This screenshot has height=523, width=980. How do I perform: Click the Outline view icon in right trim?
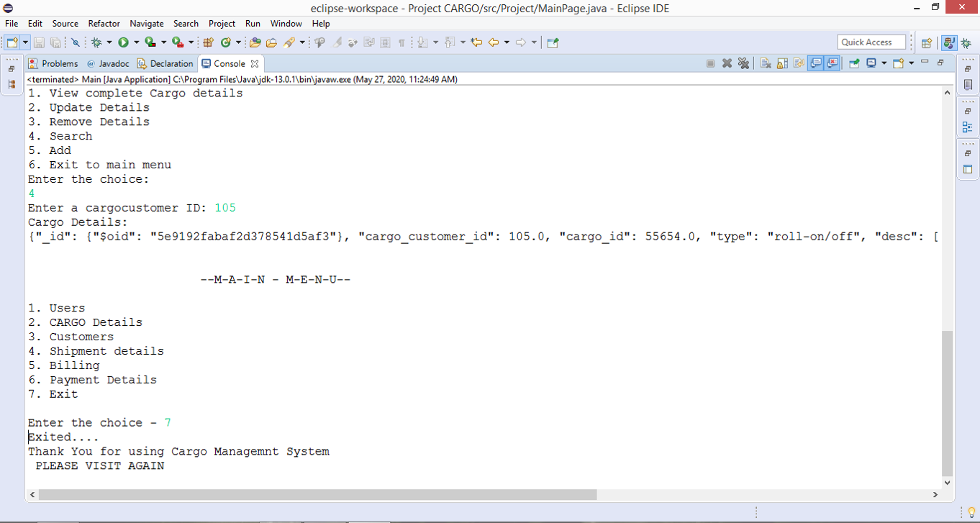[968, 127]
